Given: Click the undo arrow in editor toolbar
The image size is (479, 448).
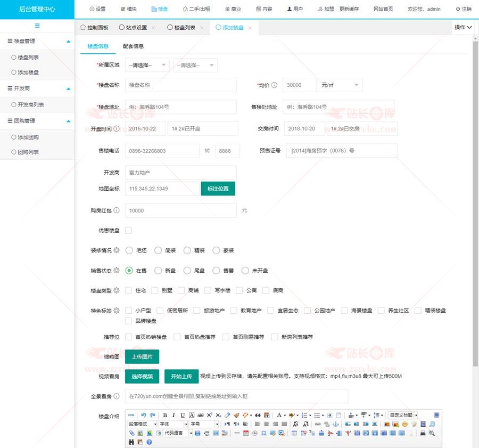Looking at the screenshot, I should click(143, 415).
